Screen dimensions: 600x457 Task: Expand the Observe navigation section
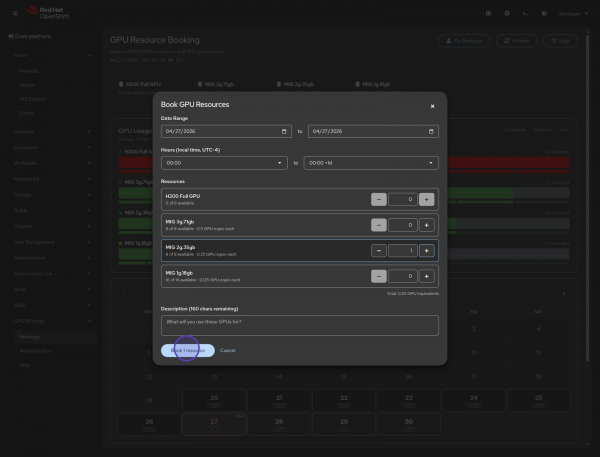pos(52,226)
